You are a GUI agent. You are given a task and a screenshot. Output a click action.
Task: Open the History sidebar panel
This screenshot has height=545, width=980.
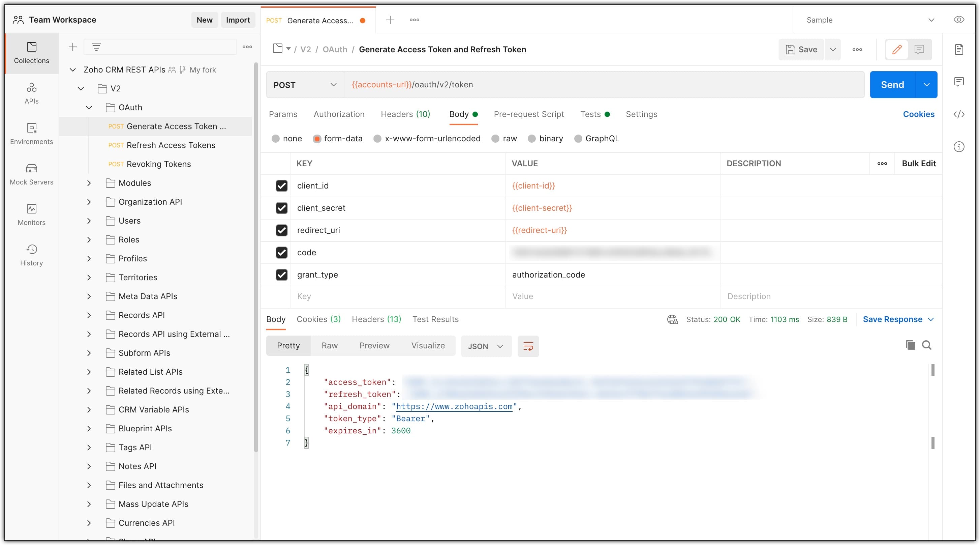(x=32, y=255)
